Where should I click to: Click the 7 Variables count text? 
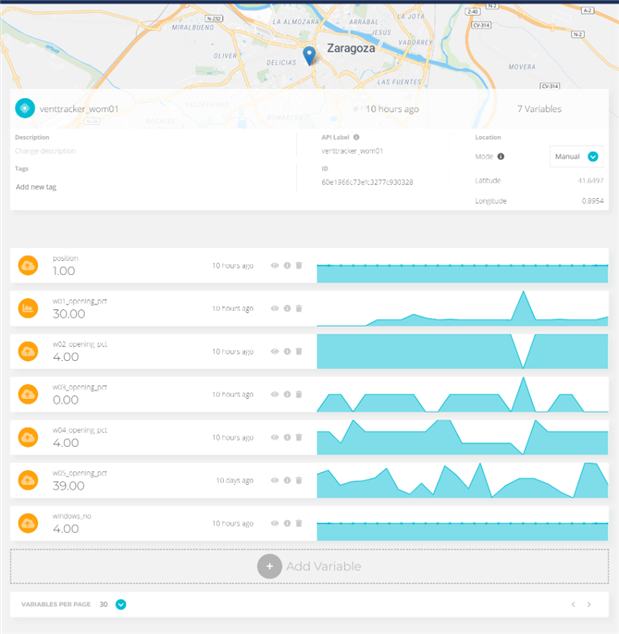pyautogui.click(x=539, y=109)
